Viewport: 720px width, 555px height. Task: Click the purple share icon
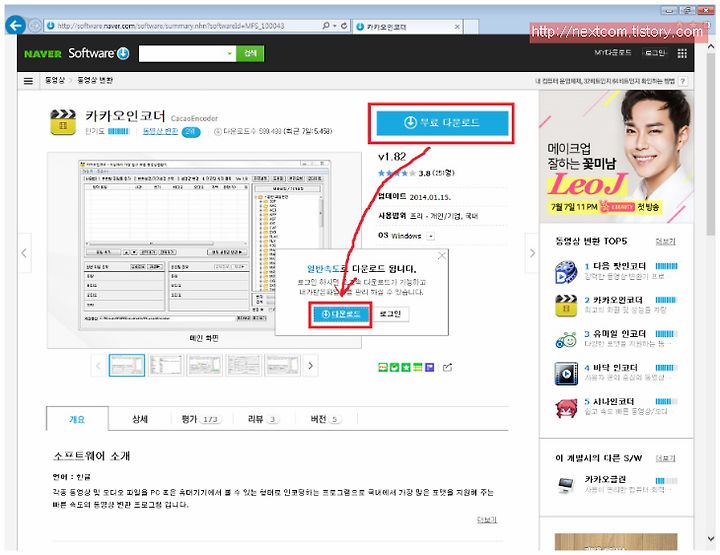[429, 367]
